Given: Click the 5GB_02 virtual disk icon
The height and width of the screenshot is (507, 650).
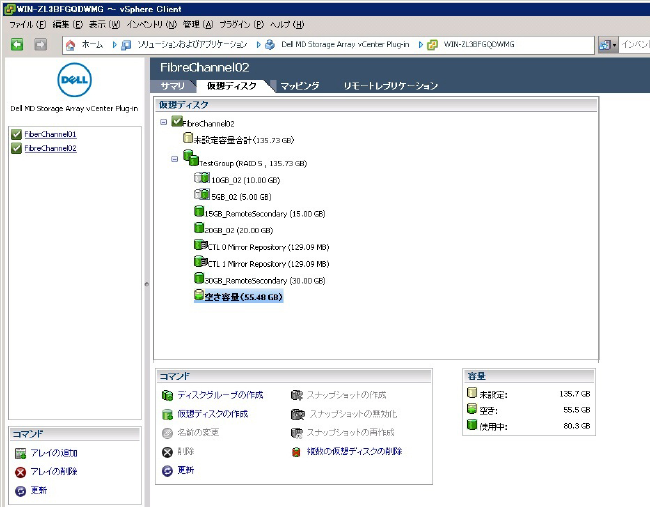Looking at the screenshot, I should tap(202, 194).
